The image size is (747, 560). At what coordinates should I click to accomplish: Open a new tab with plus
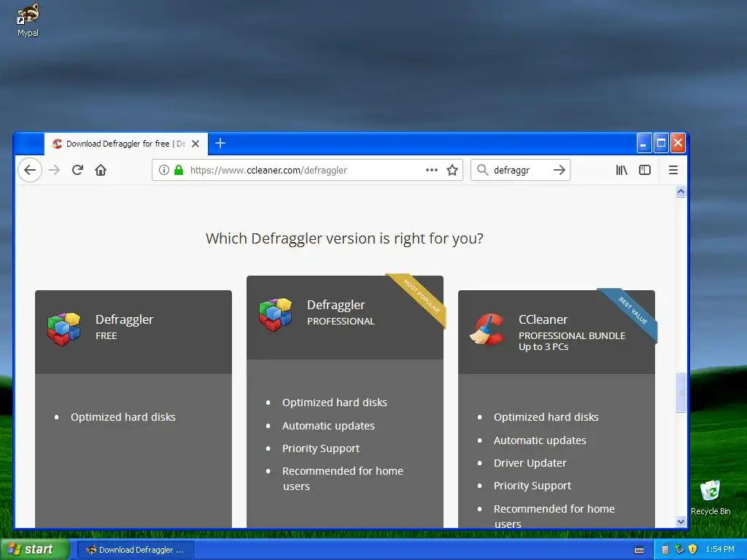tap(220, 143)
